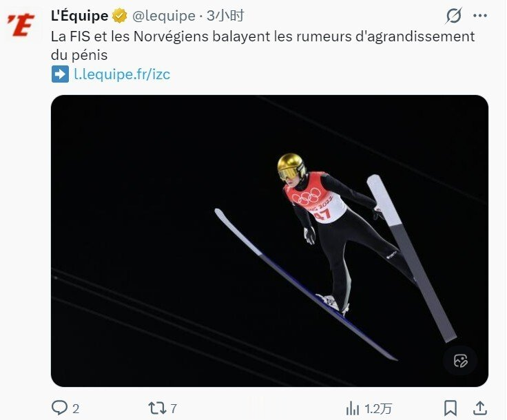
Task: Click the edit image icon on photo
Action: 460,361
